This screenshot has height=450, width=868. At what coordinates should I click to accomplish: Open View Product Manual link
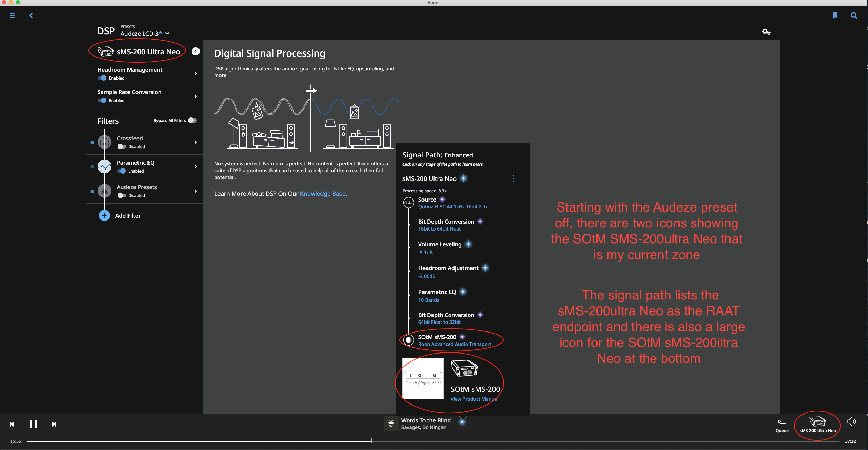(474, 399)
